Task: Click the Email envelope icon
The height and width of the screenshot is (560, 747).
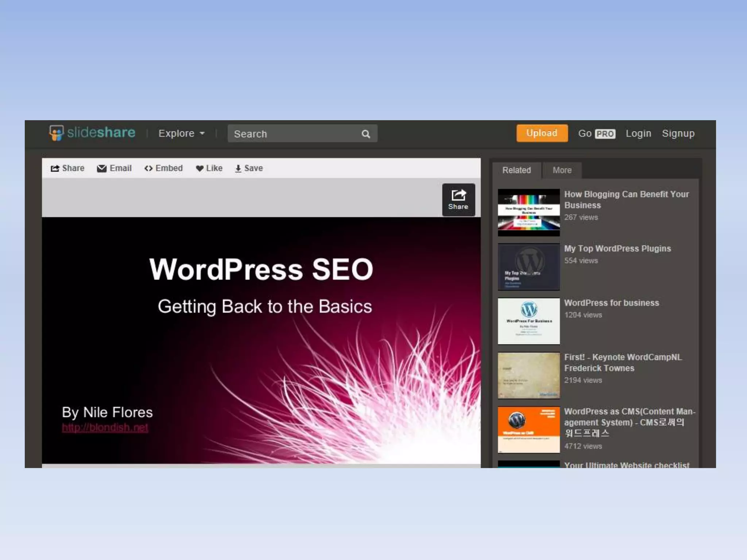Action: tap(102, 168)
